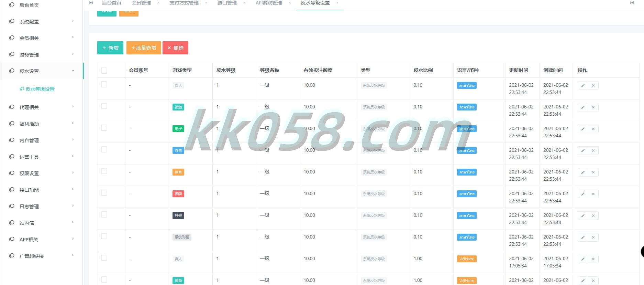Check the 彩票 row checkbox
The width and height of the screenshot is (644, 285).
(x=104, y=149)
